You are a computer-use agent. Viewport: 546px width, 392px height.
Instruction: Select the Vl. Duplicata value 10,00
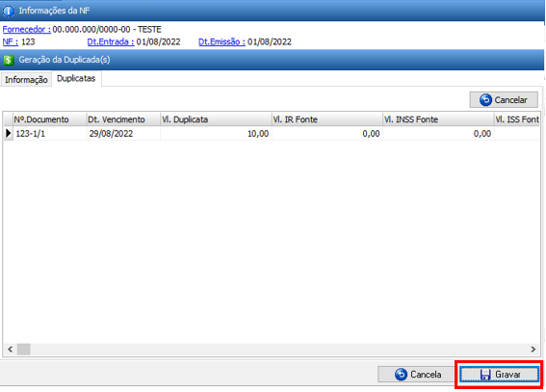tap(216, 133)
